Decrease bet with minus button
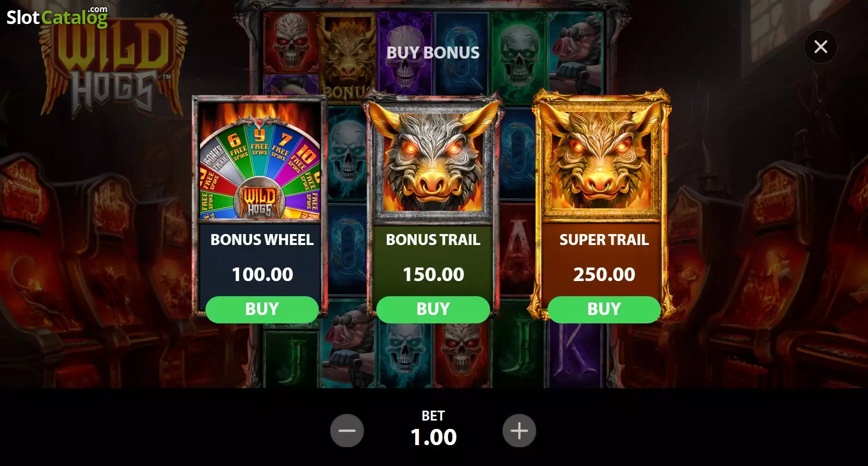The image size is (868, 466). (347, 431)
